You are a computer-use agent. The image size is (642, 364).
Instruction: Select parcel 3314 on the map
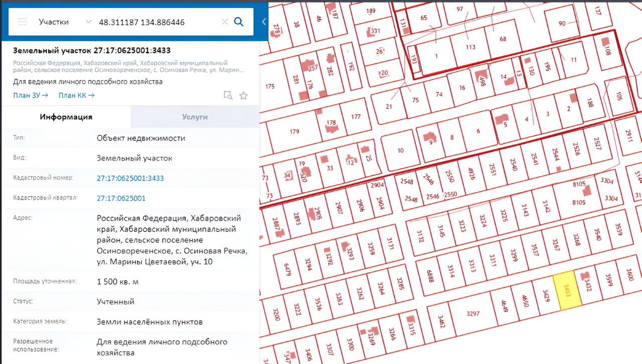click(451, 271)
